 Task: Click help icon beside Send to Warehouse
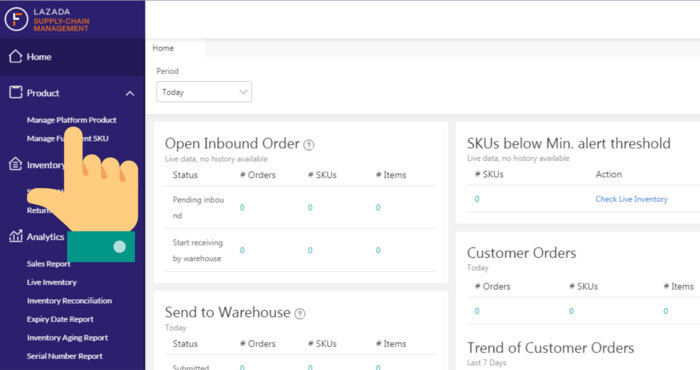tap(300, 314)
